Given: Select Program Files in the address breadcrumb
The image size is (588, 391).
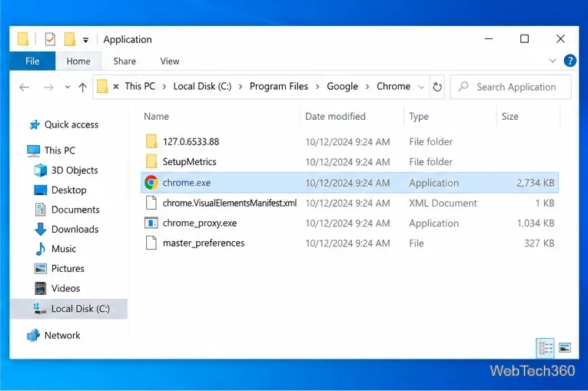Looking at the screenshot, I should pyautogui.click(x=278, y=87).
